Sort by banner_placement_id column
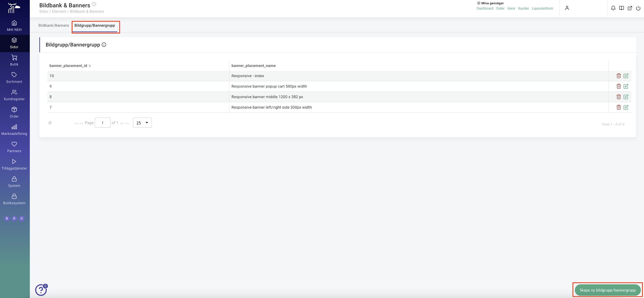The width and height of the screenshot is (644, 298). [70, 66]
